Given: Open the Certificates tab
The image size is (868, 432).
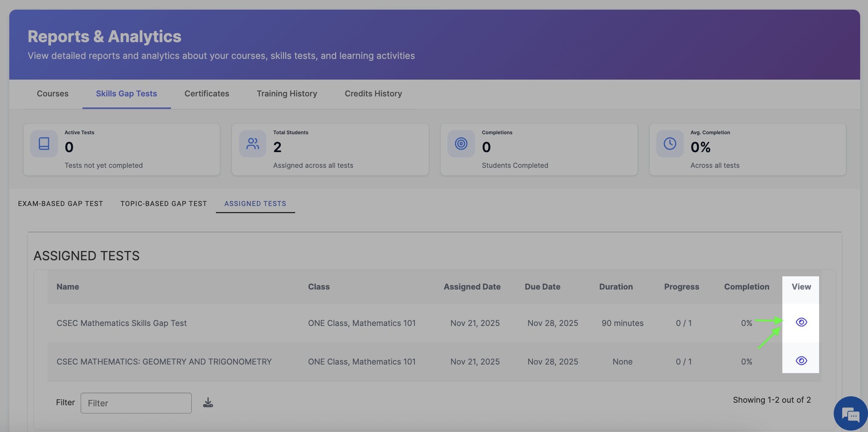Looking at the screenshot, I should tap(207, 94).
